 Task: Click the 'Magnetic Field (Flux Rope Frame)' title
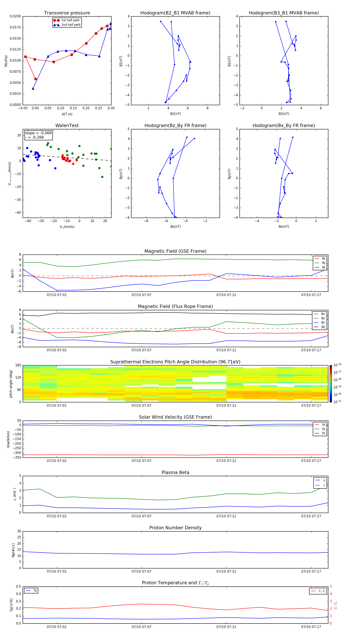tap(175, 307)
